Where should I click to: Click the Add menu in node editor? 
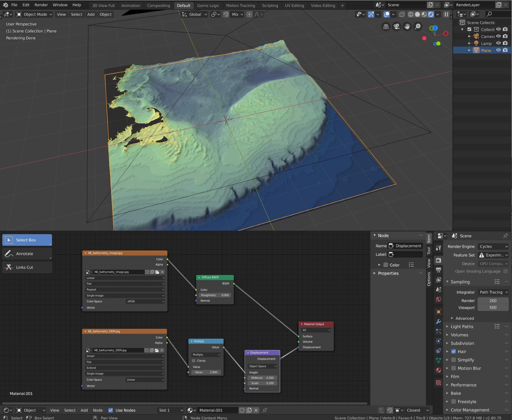tap(84, 410)
